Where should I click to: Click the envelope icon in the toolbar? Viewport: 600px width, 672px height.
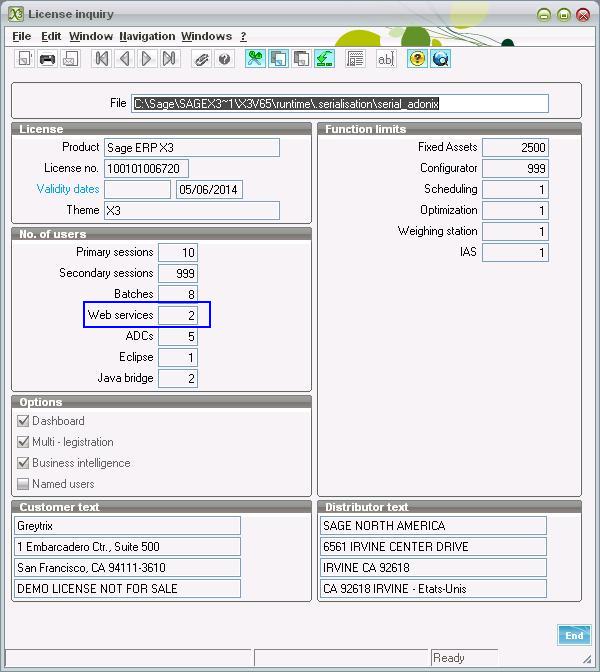(70, 59)
